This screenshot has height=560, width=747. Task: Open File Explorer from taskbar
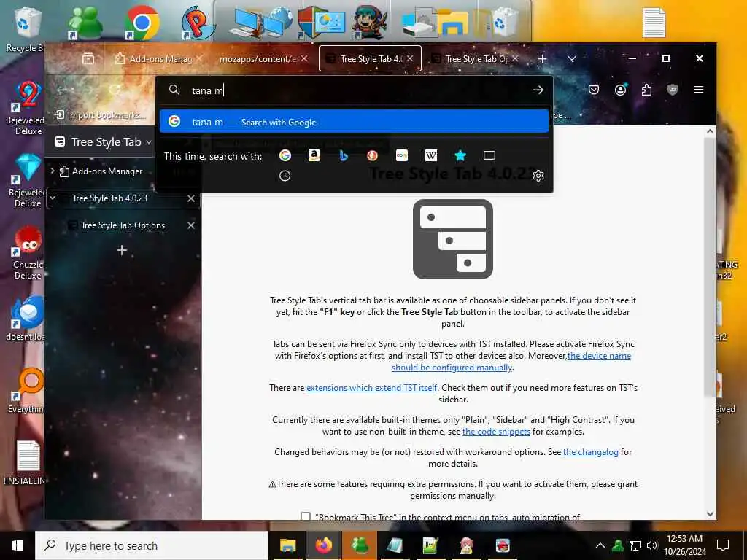[x=287, y=545]
